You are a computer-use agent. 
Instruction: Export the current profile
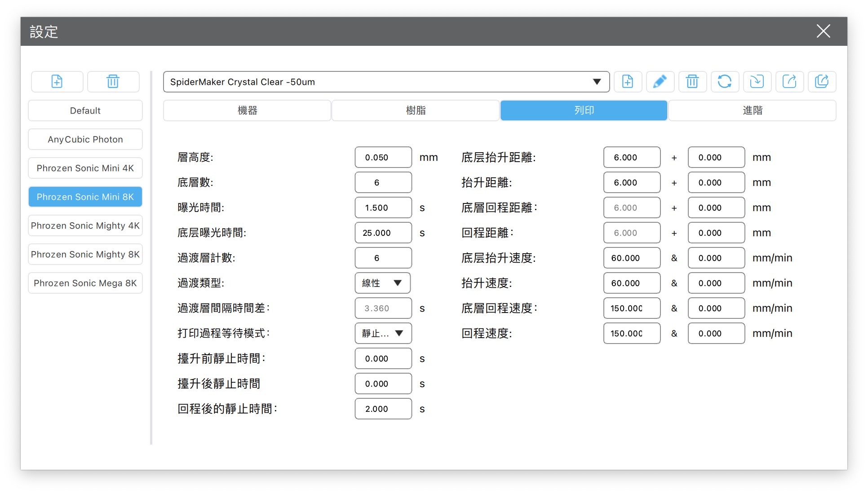pos(789,82)
